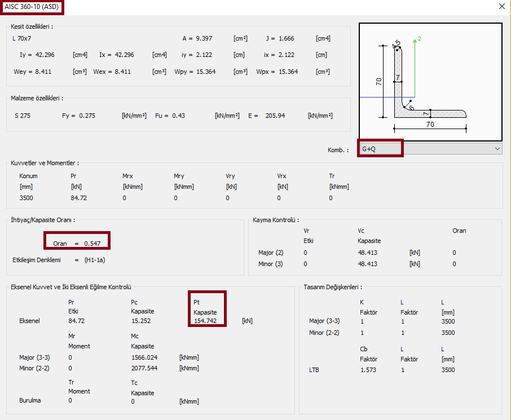The image size is (511, 420).
Task: Click the horizontal 70 dimension under the section
Action: [x=430, y=125]
